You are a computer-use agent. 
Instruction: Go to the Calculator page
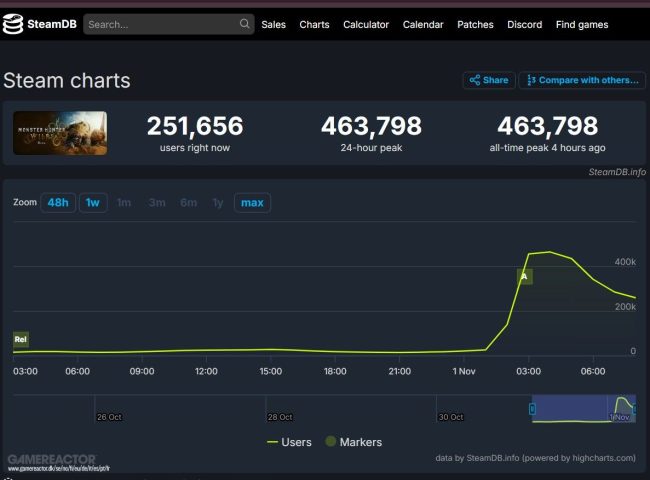pos(366,24)
